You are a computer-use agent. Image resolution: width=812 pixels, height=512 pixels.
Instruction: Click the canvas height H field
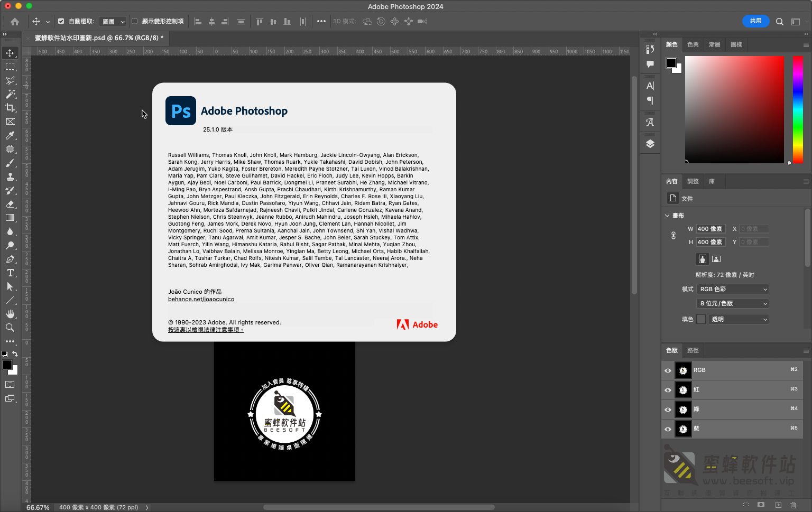pos(710,242)
